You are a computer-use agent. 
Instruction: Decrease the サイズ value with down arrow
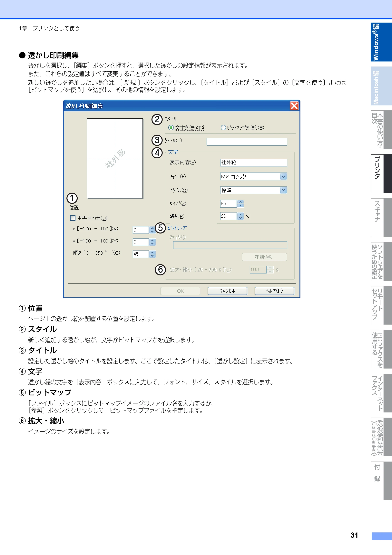pos(240,205)
